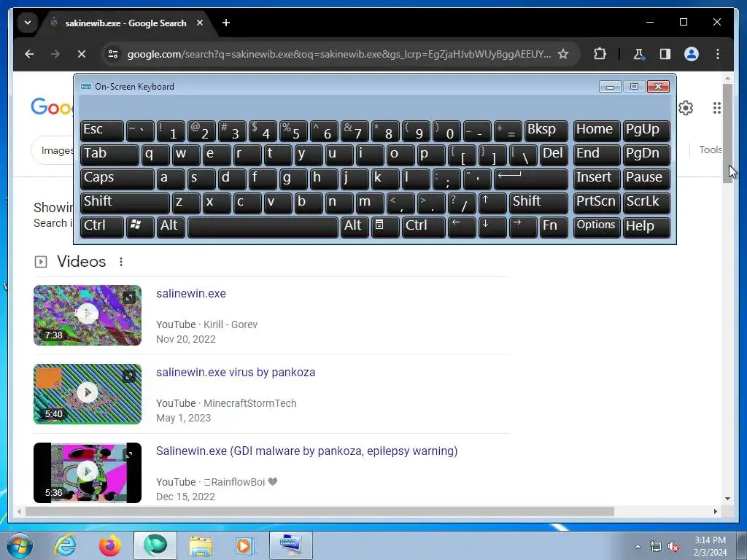Screen dimensions: 747x560
Task: Click the Bksp key
Action: coord(546,131)
